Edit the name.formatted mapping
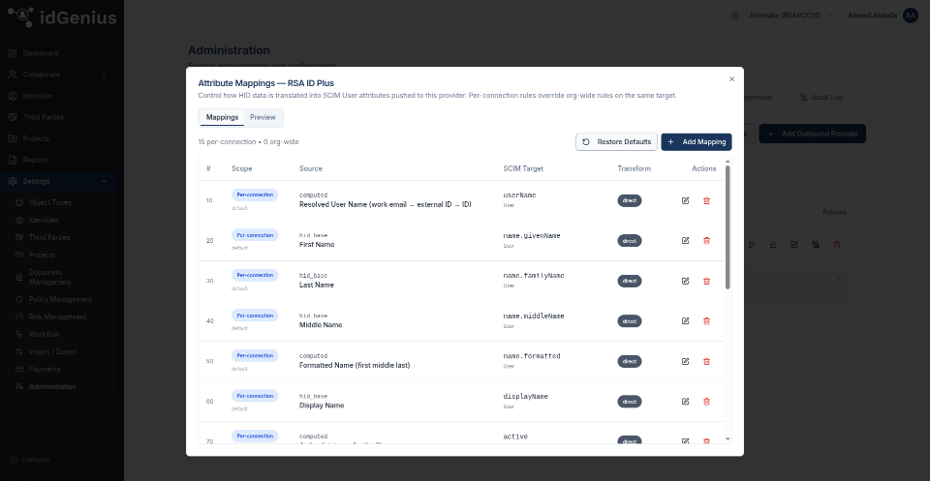 [685, 361]
